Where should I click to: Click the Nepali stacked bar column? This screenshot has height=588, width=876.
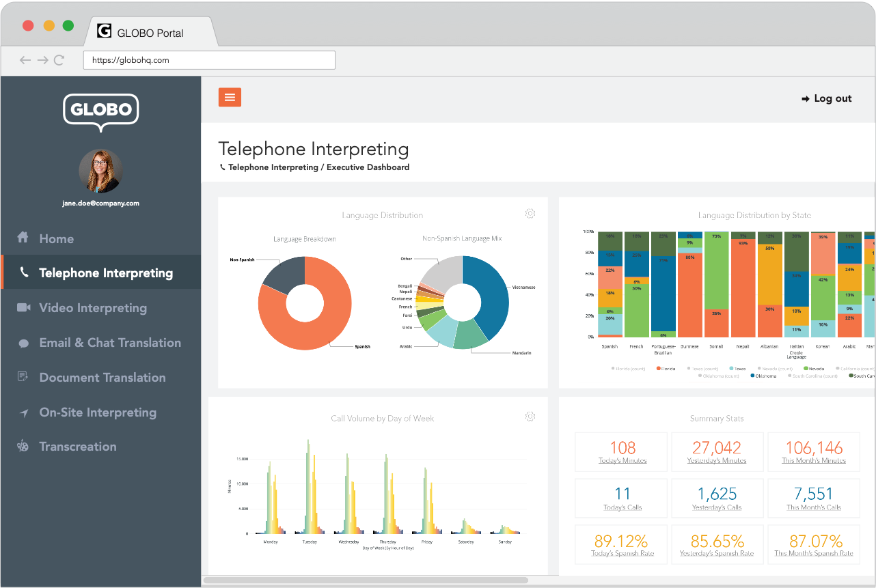coord(743,284)
